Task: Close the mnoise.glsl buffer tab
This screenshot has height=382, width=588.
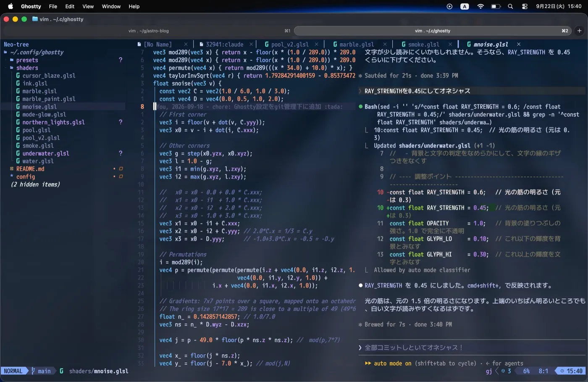Action: pos(519,44)
